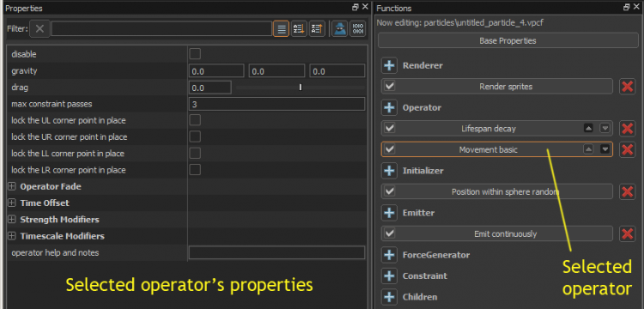Image resolution: width=644 pixels, height=309 pixels.
Task: Click the Properties filter text field
Action: coord(161,28)
